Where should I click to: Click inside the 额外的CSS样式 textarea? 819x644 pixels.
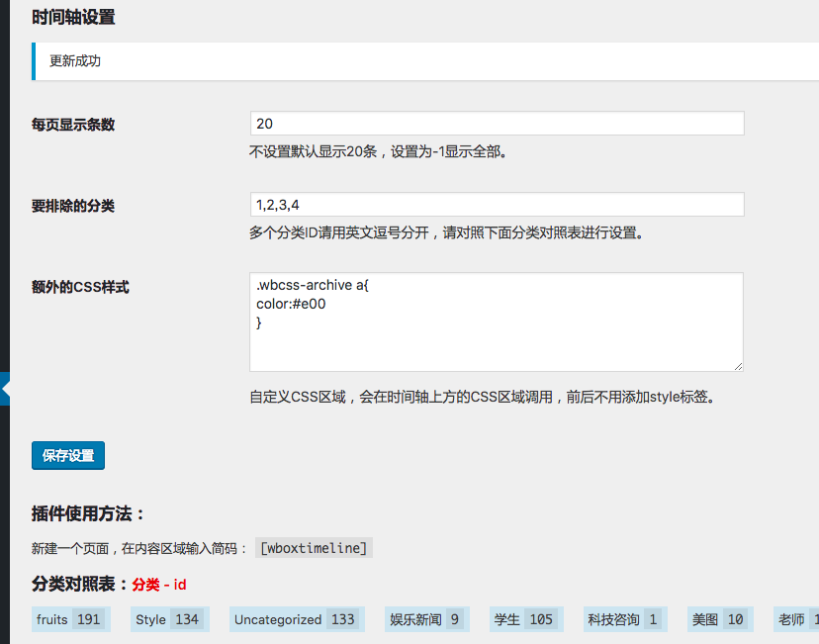[x=497, y=322]
